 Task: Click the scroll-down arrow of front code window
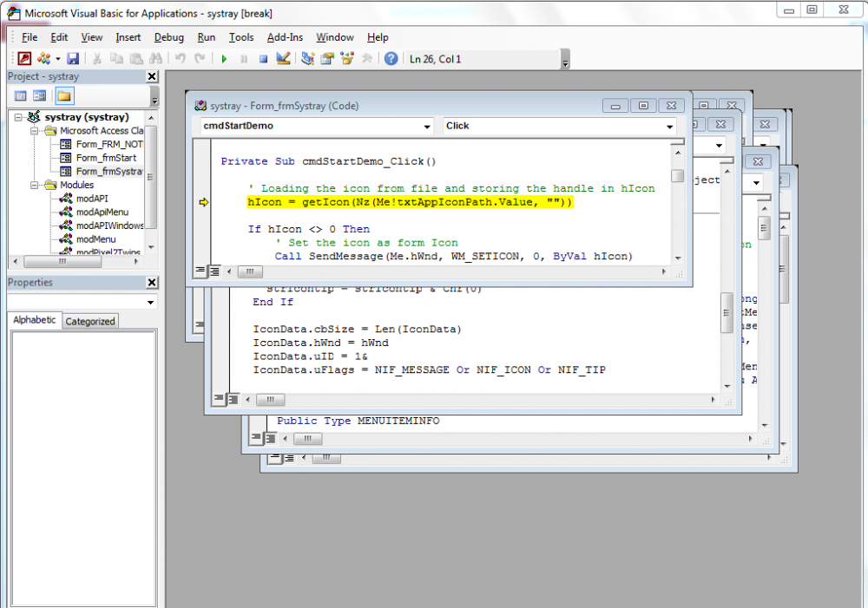[678, 258]
